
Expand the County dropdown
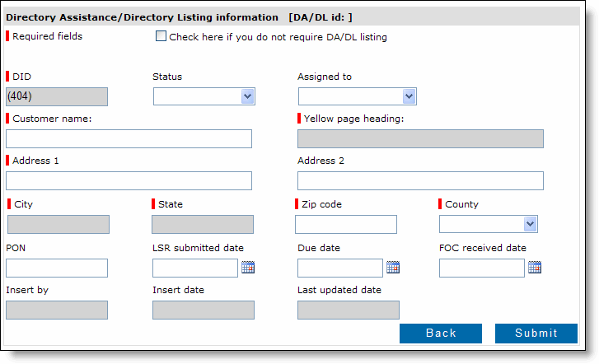click(x=489, y=224)
